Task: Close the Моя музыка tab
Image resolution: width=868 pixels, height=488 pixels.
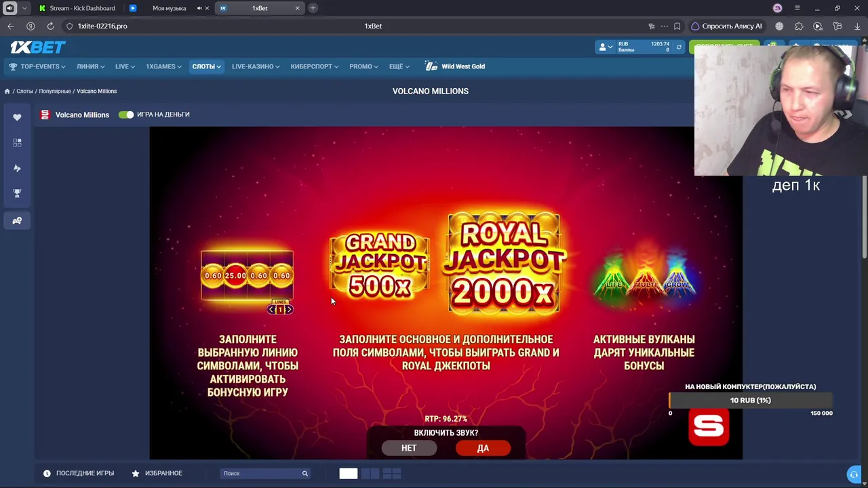Action: click(208, 8)
